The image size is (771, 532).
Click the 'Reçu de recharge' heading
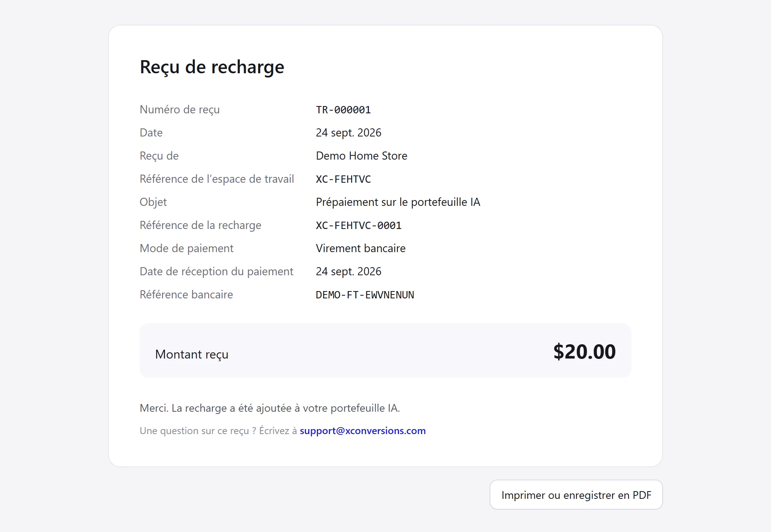pyautogui.click(x=212, y=67)
